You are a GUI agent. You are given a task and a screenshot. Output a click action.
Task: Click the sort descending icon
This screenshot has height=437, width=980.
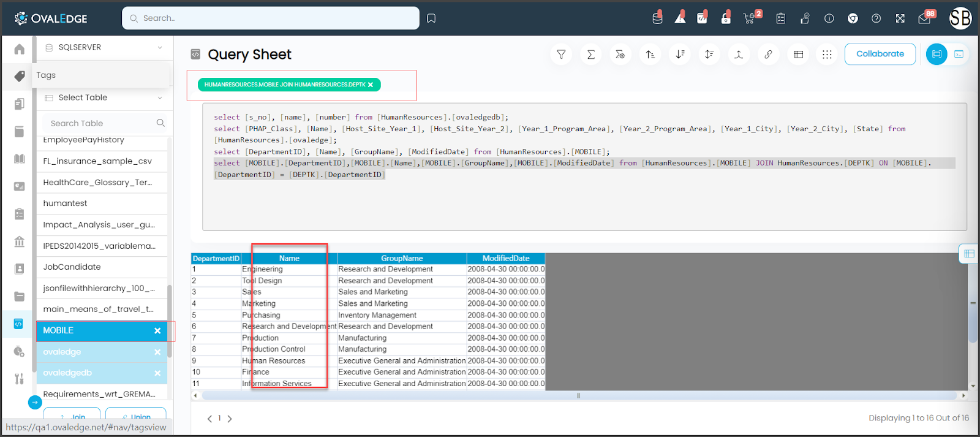pyautogui.click(x=679, y=54)
